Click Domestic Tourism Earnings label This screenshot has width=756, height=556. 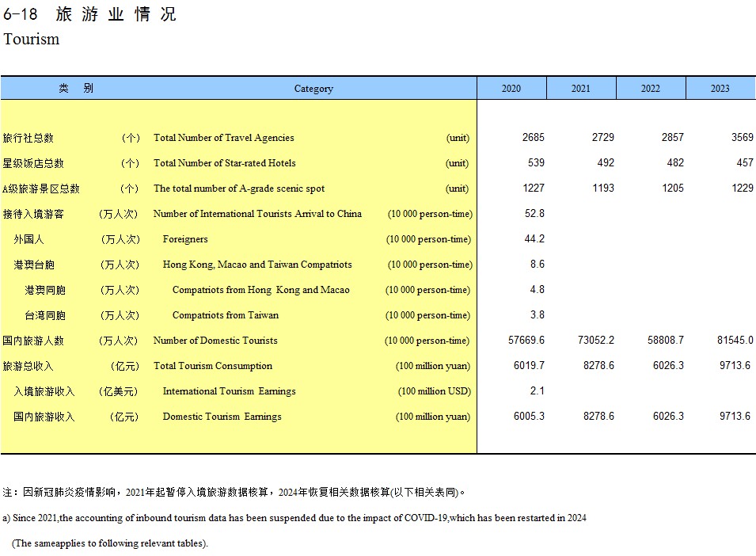tap(222, 416)
